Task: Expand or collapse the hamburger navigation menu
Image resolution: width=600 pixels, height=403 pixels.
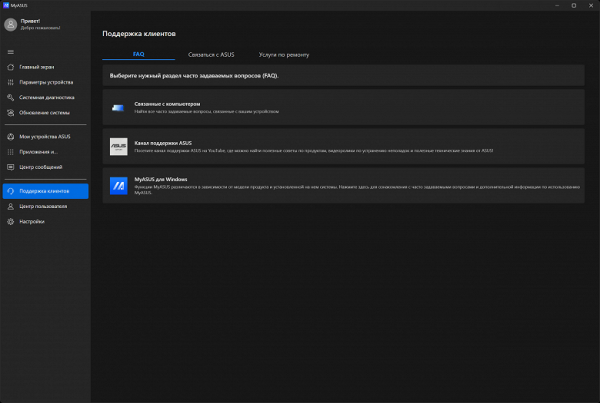Action: [10, 51]
